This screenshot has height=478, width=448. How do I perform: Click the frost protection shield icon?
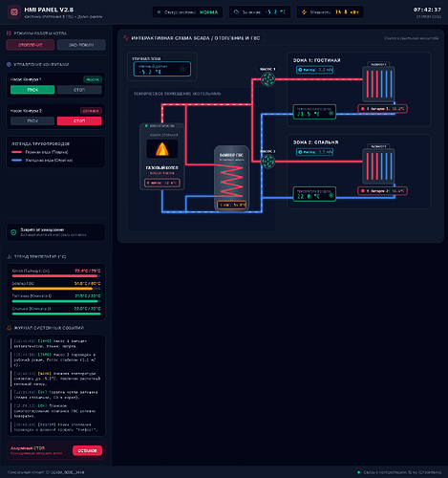[x=13, y=232]
